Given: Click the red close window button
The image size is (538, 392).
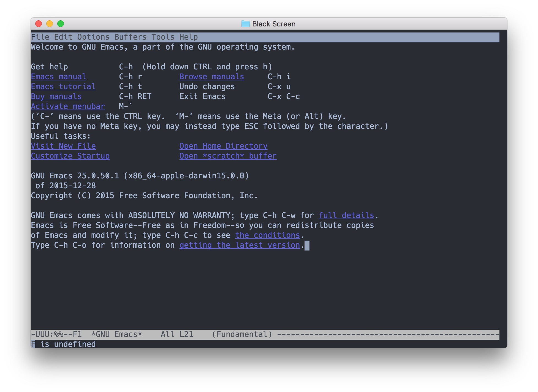Looking at the screenshot, I should 39,24.
